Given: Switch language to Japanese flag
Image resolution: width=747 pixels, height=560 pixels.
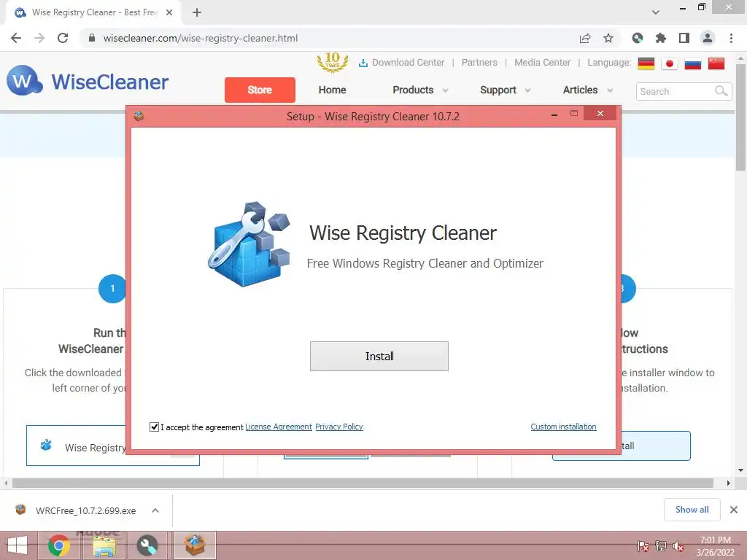Looking at the screenshot, I should 670,63.
